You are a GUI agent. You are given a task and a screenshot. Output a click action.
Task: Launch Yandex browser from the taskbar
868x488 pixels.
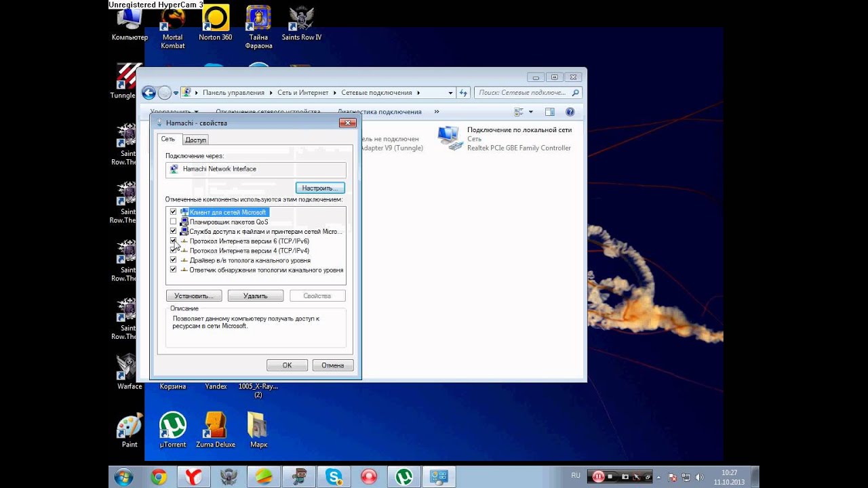[193, 477]
